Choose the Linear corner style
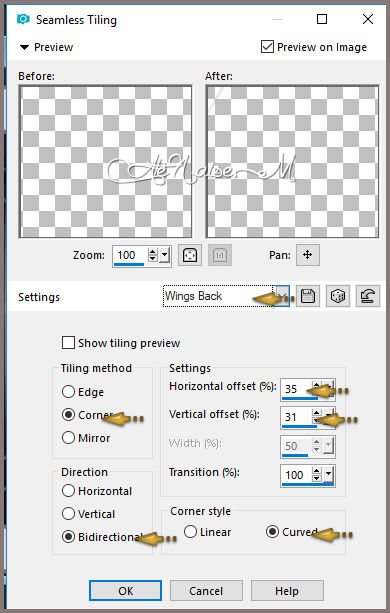Screen dimensions: 390x613 [x=190, y=532]
